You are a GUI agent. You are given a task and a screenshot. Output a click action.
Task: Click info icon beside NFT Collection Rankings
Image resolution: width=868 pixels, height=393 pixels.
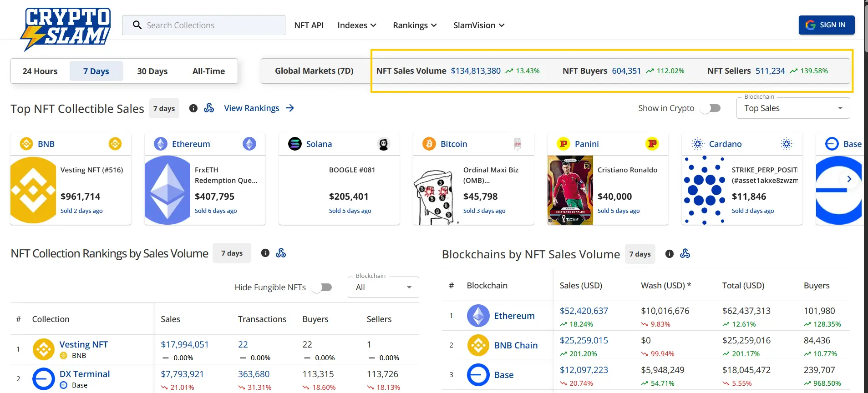[265, 253]
